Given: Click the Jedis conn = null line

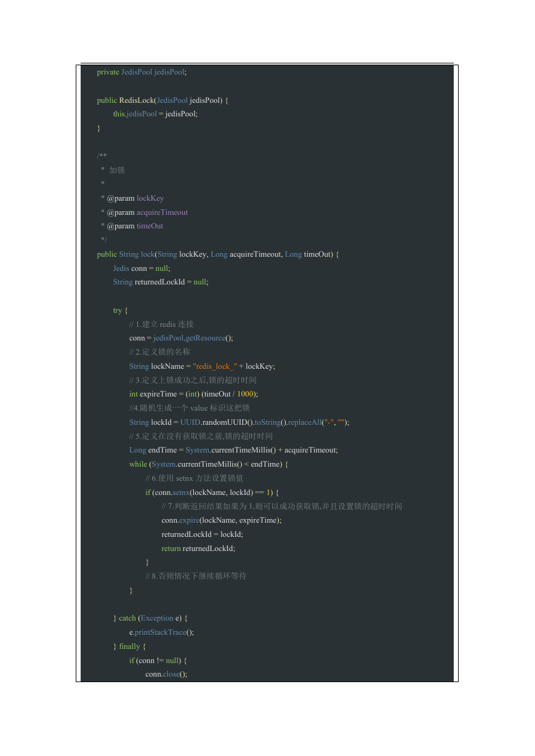Looking at the screenshot, I should click(142, 268).
